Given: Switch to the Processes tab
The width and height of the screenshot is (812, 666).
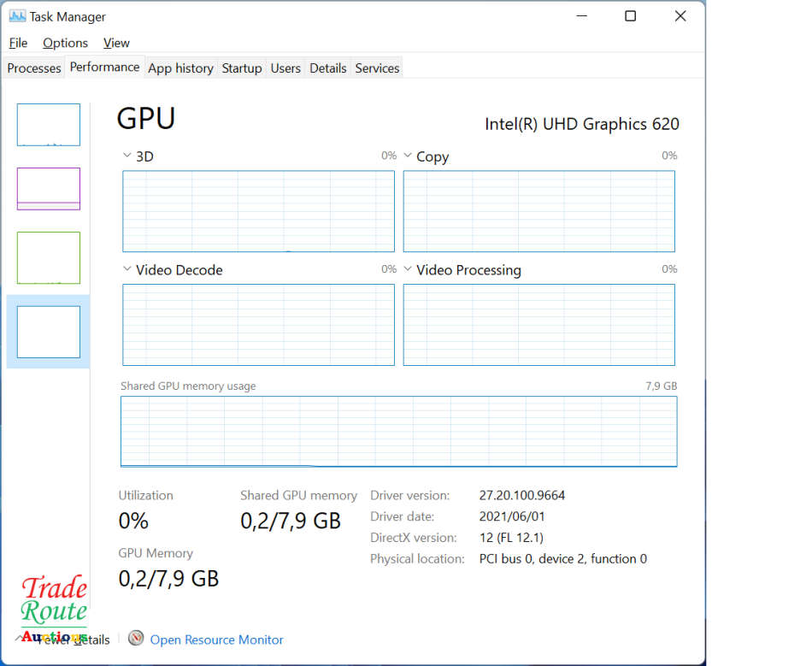Looking at the screenshot, I should [34, 68].
